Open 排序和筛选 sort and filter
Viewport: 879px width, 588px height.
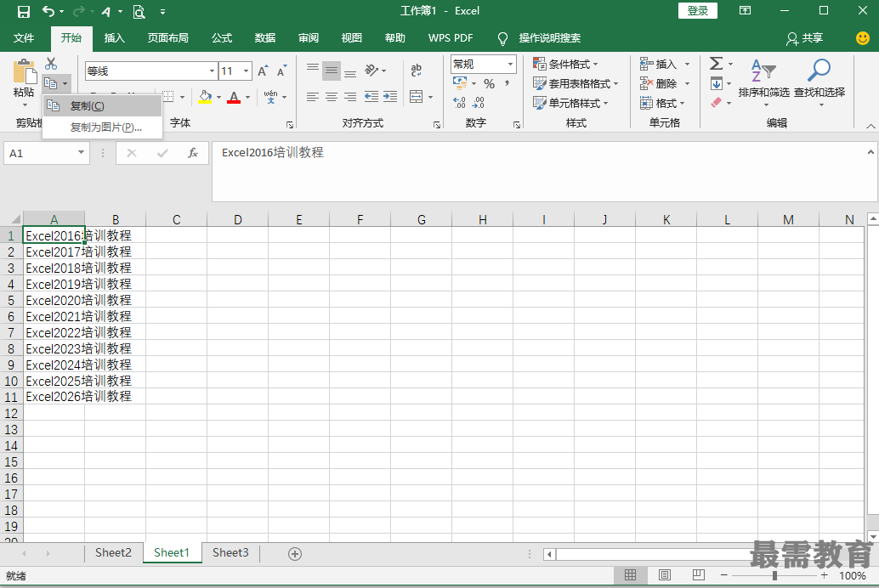point(763,83)
